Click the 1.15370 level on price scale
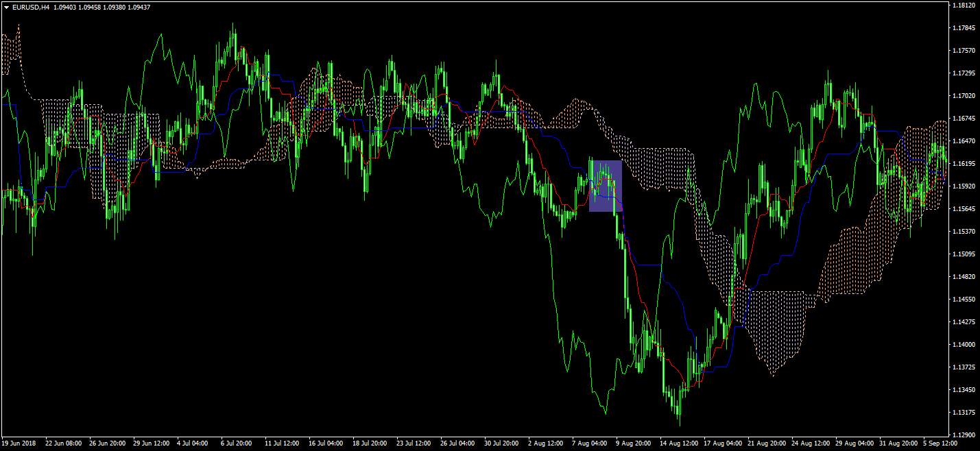Image resolution: width=980 pixels, height=451 pixels. 964,232
